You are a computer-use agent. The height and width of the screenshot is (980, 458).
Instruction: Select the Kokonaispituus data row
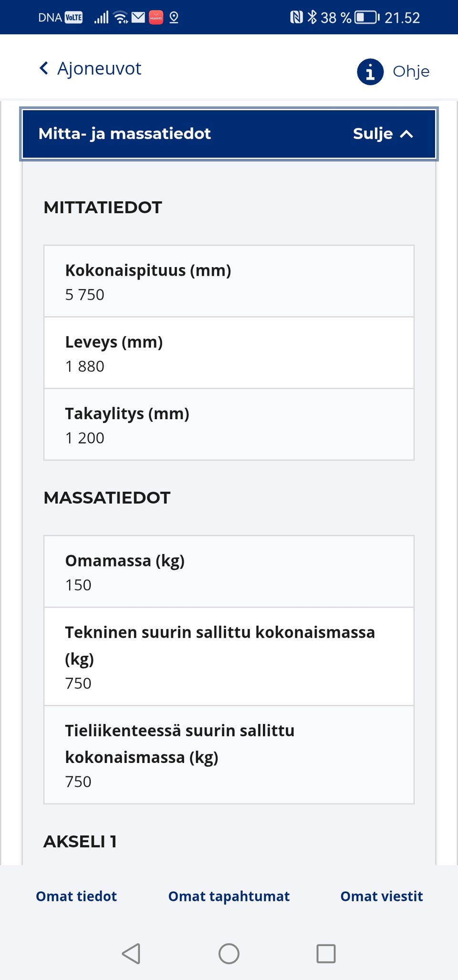(x=229, y=281)
